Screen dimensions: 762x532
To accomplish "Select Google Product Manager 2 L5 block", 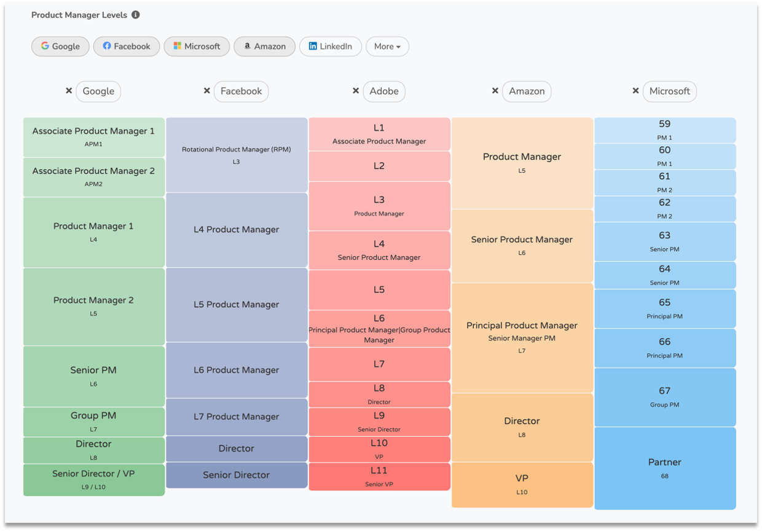I will [x=94, y=307].
